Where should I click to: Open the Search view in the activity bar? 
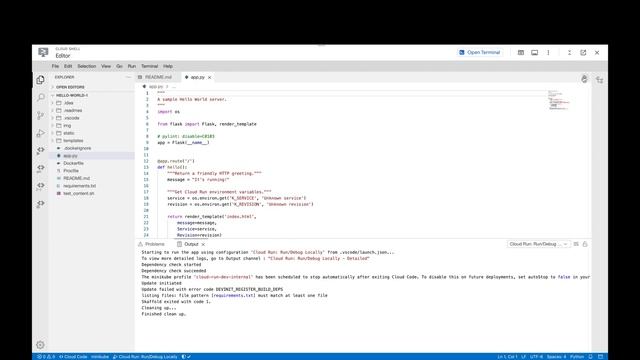pyautogui.click(x=40, y=97)
